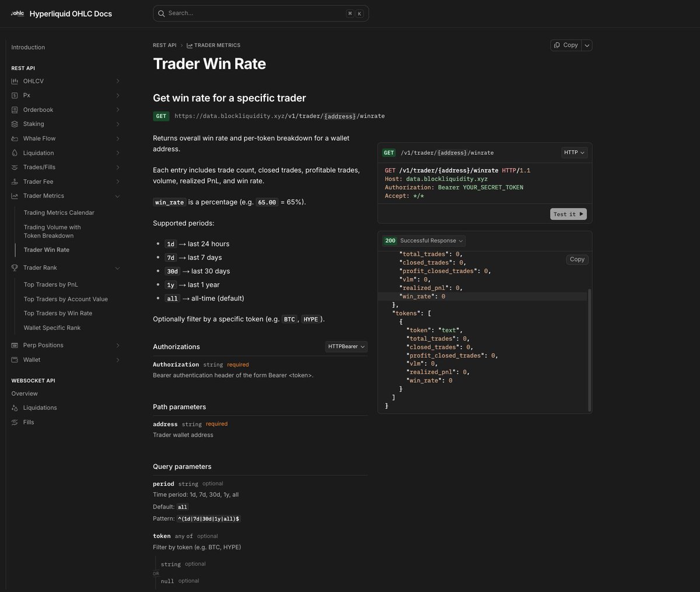
Task: Open Top Traders by PnL
Action: pos(51,284)
